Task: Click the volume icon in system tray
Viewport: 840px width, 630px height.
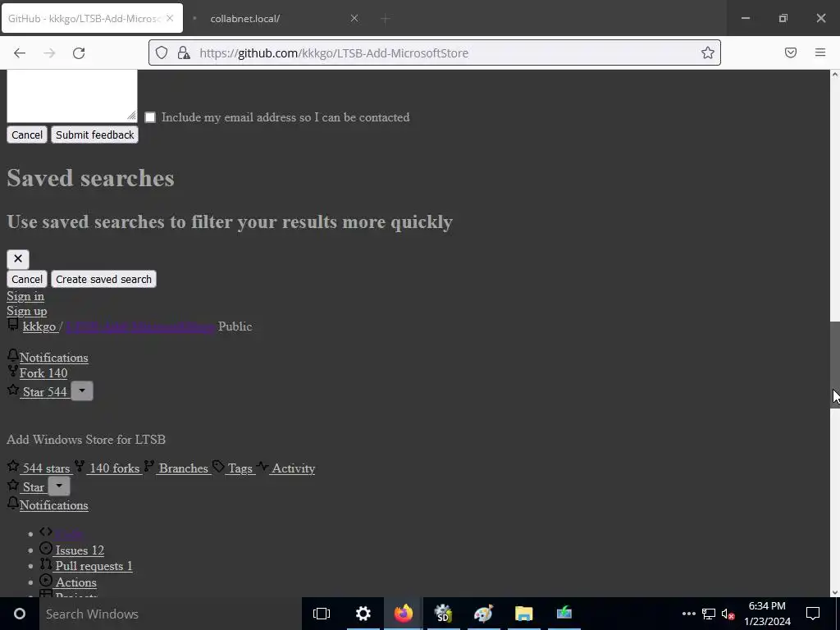Action: pyautogui.click(x=728, y=614)
